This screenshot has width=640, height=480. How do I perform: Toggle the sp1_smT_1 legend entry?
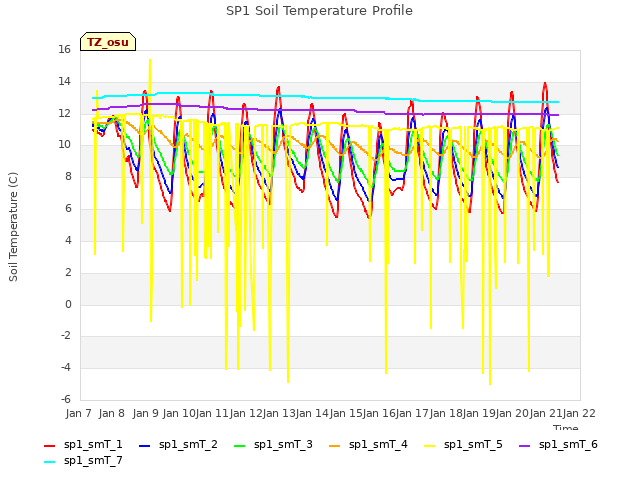[83, 444]
